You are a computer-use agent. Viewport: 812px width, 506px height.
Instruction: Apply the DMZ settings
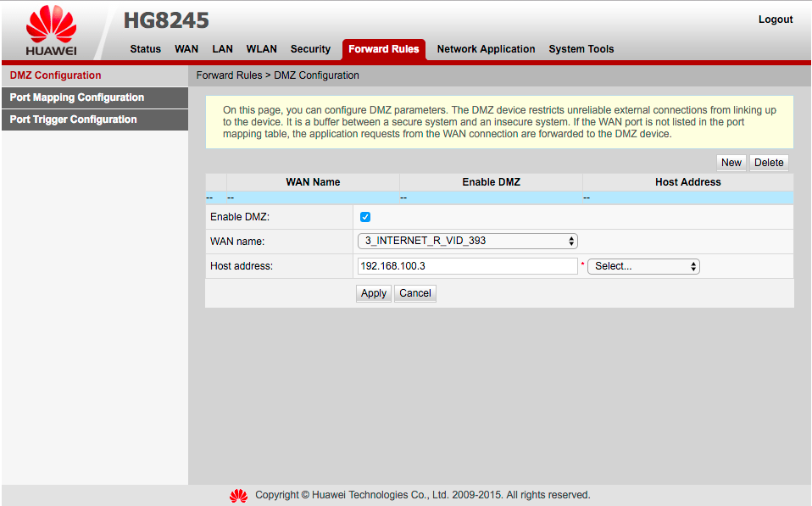(374, 293)
